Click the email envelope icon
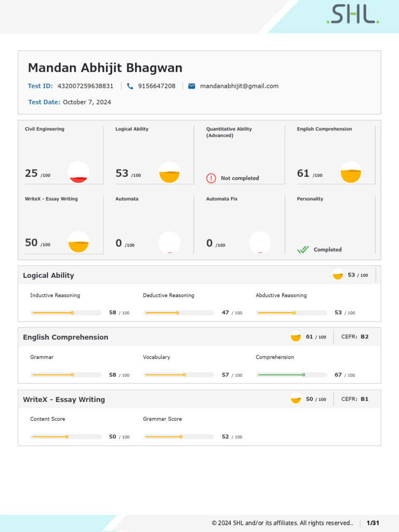 (192, 86)
